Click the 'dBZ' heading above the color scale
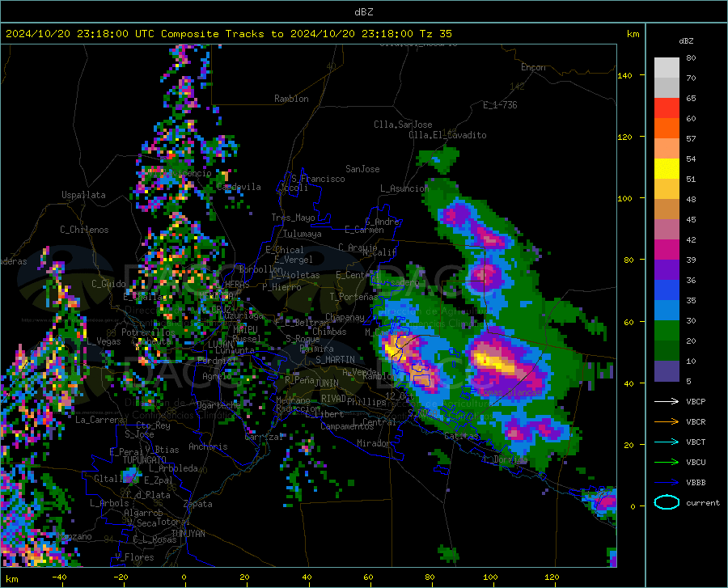This screenshot has width=728, height=588. click(686, 40)
